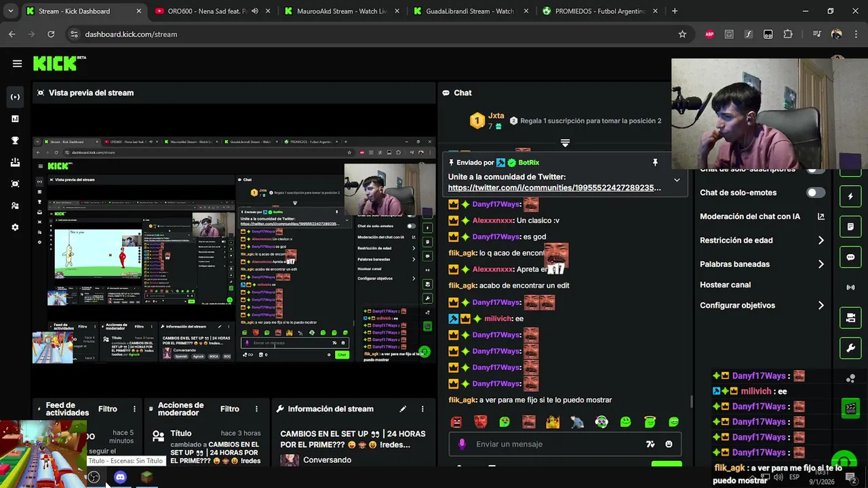This screenshot has width=868, height=488.
Task: Click the broadcast signal quick action icon
Action: (x=850, y=287)
